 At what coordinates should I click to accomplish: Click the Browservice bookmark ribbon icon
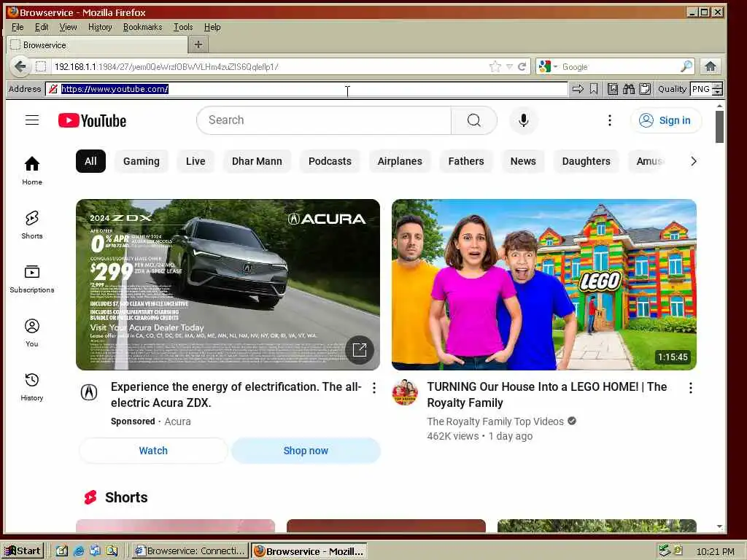pyautogui.click(x=594, y=89)
